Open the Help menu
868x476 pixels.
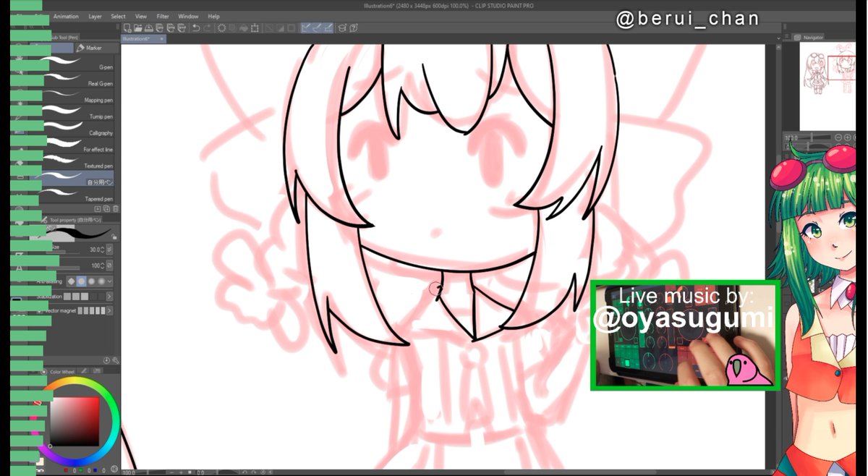(x=213, y=16)
